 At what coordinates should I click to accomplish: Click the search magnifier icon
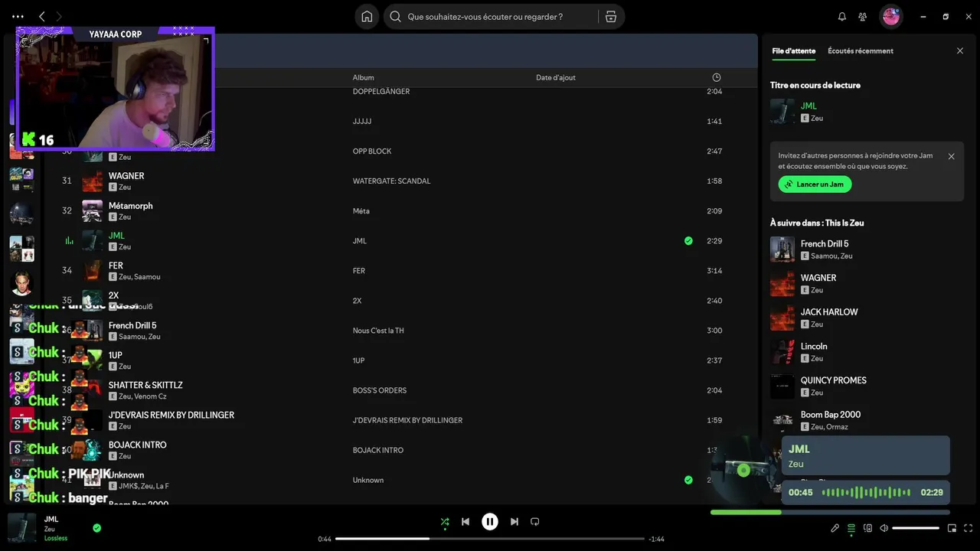click(395, 17)
